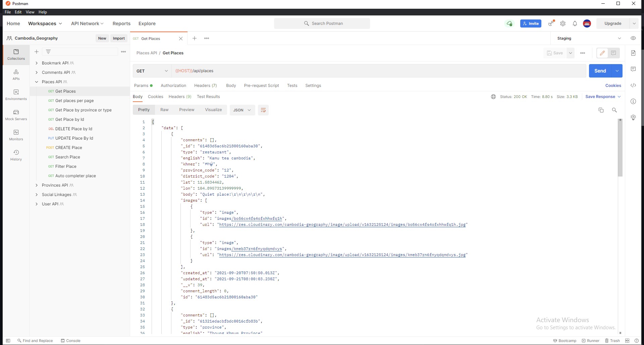
Task: Click the Import button
Action: [x=119, y=38]
